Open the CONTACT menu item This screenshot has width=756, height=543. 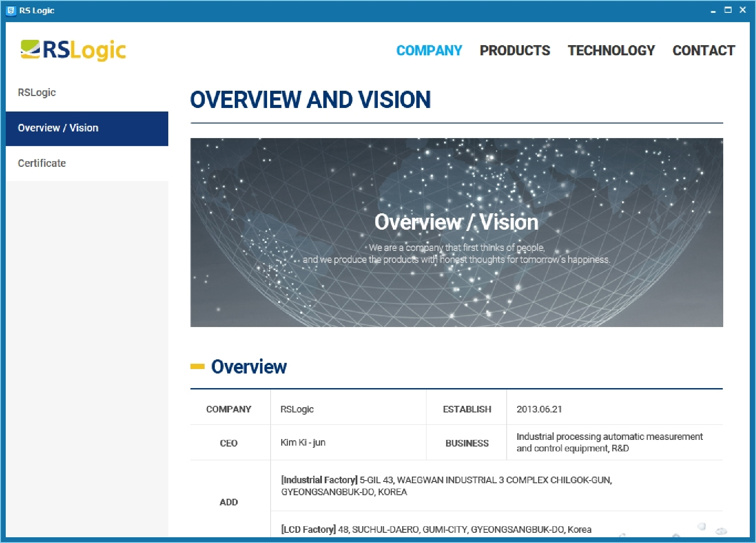pyautogui.click(x=703, y=50)
